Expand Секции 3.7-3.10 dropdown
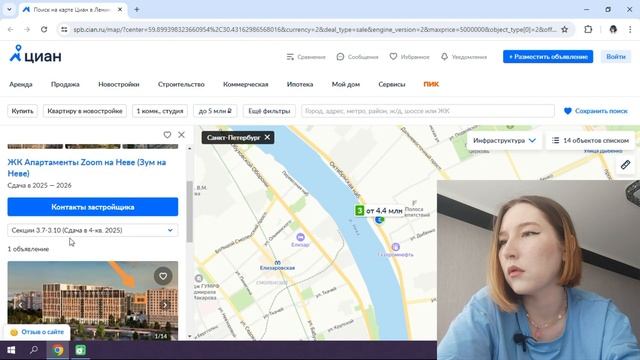Image resolution: width=640 pixels, height=360 pixels. (x=93, y=230)
